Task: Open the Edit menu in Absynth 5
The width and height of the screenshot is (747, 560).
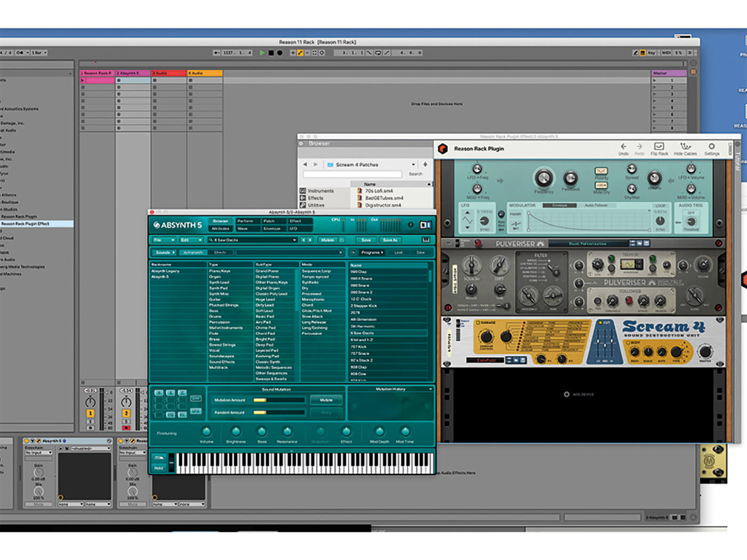Action: [191, 239]
